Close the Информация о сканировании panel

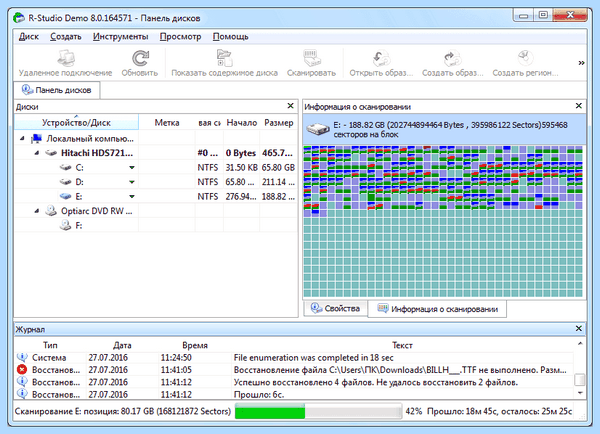coord(579,106)
